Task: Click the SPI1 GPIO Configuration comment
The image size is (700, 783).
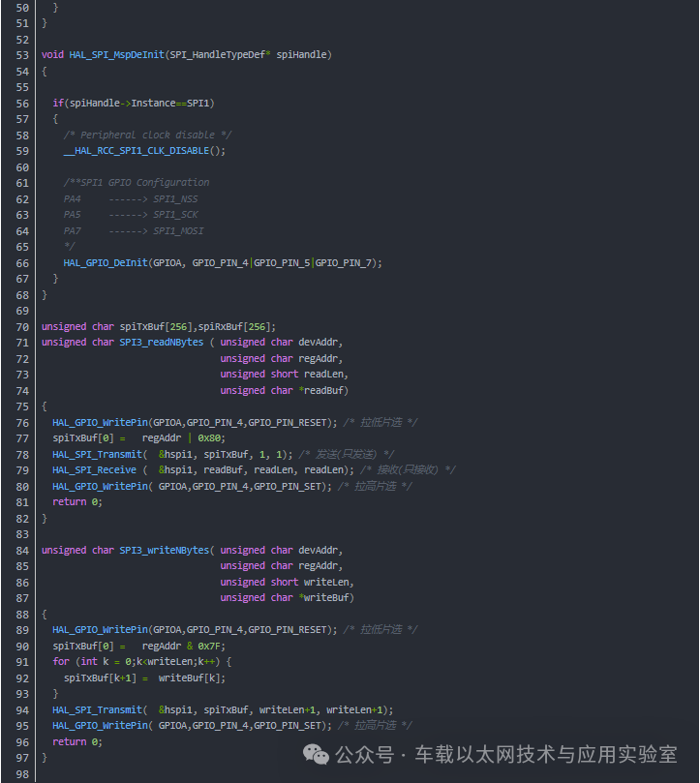Action: (x=137, y=183)
